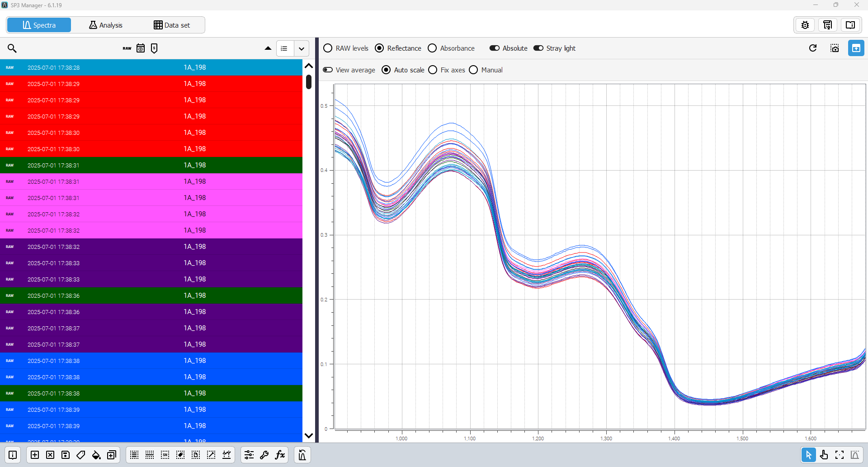The height and width of the screenshot is (467, 868).
Task: Switch to the Data set tab
Action: pyautogui.click(x=172, y=25)
